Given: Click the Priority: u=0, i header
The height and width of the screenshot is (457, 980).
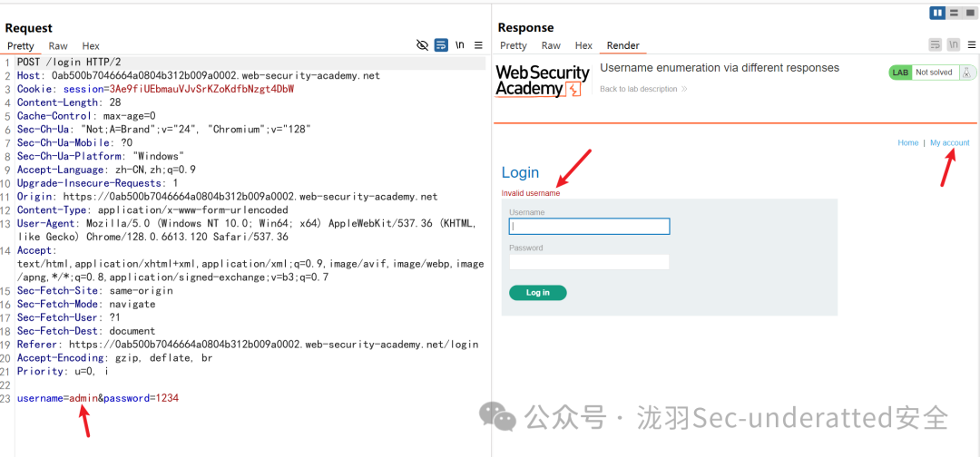Looking at the screenshot, I should click(63, 372).
